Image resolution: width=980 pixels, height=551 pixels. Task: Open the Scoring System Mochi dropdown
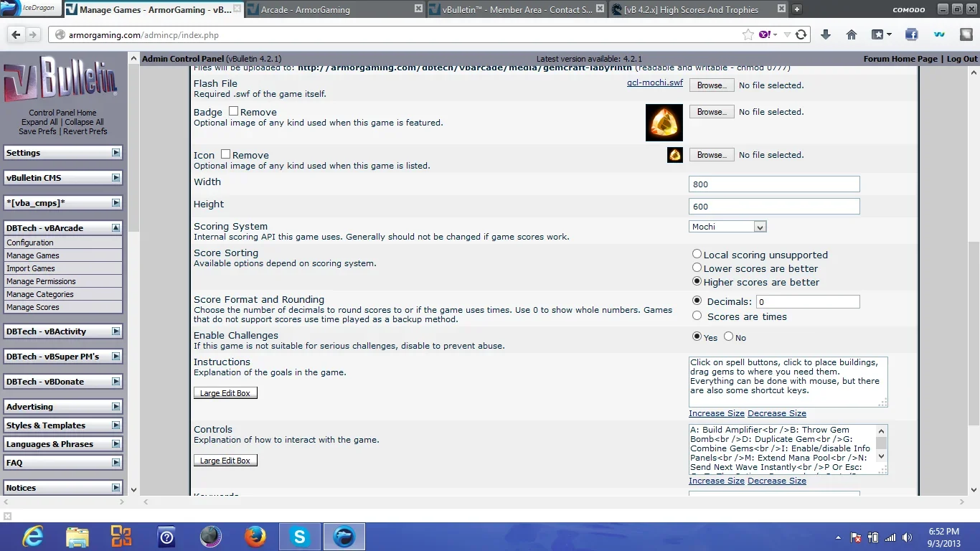[x=727, y=227]
